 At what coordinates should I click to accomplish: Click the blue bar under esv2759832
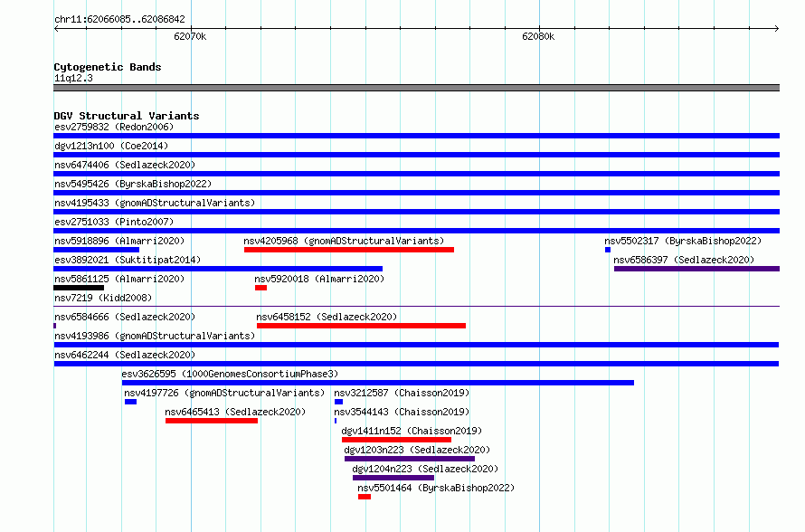point(416,136)
